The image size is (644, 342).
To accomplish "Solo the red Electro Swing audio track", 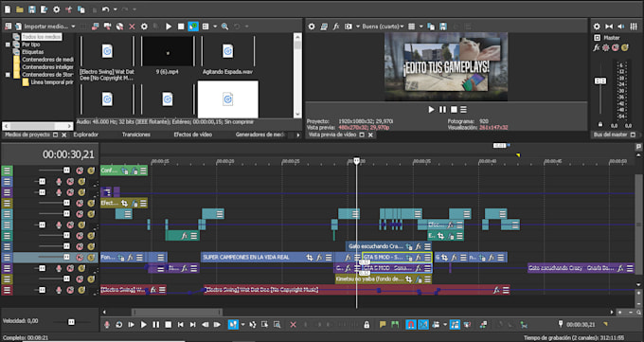I will tap(81, 290).
